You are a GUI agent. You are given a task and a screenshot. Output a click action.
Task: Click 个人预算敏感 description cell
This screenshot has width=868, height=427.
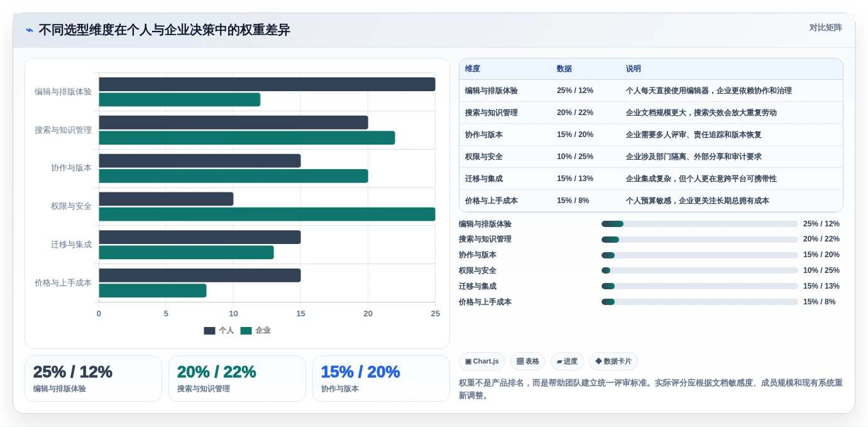point(698,201)
